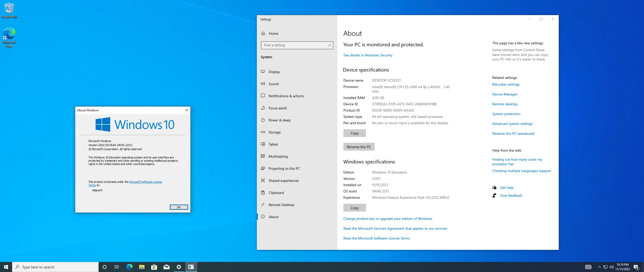Select Clipboard in the sidebar
This screenshot has height=272, width=644.
tap(276, 193)
